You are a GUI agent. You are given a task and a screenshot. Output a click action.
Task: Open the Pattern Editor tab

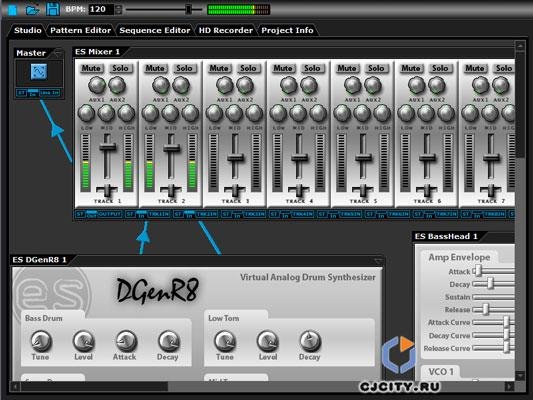[81, 30]
